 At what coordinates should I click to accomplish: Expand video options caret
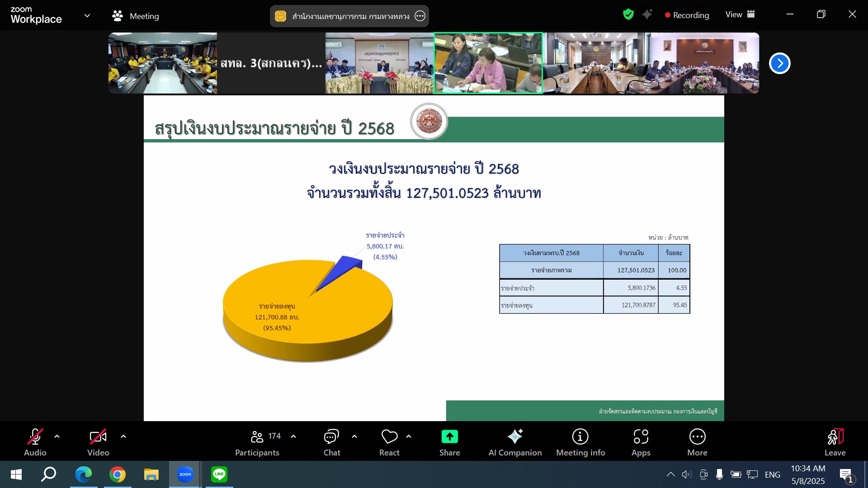[x=123, y=436]
